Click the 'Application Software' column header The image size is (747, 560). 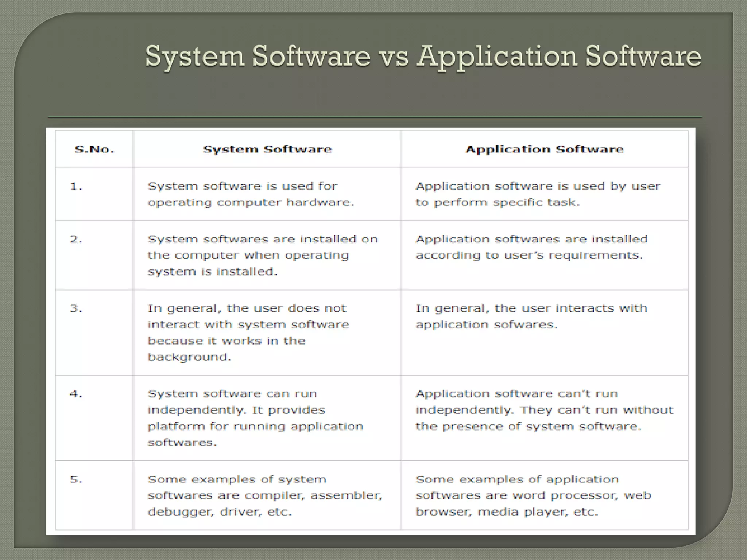tap(545, 149)
